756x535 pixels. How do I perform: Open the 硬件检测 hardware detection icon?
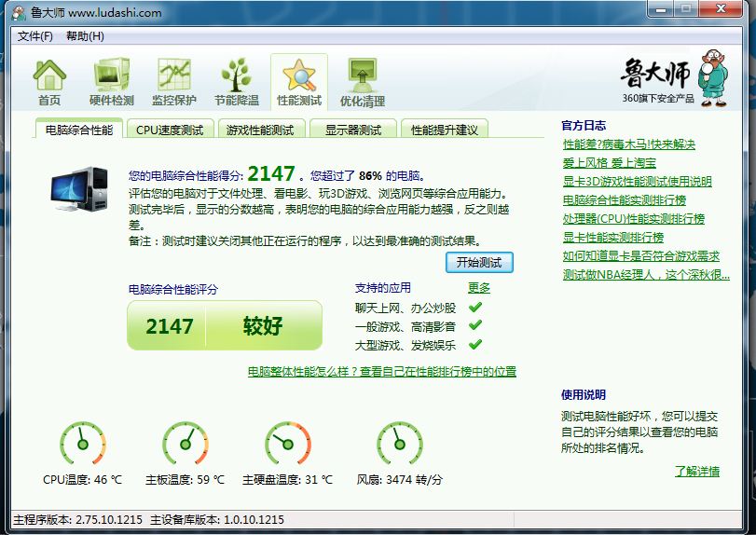(111, 75)
